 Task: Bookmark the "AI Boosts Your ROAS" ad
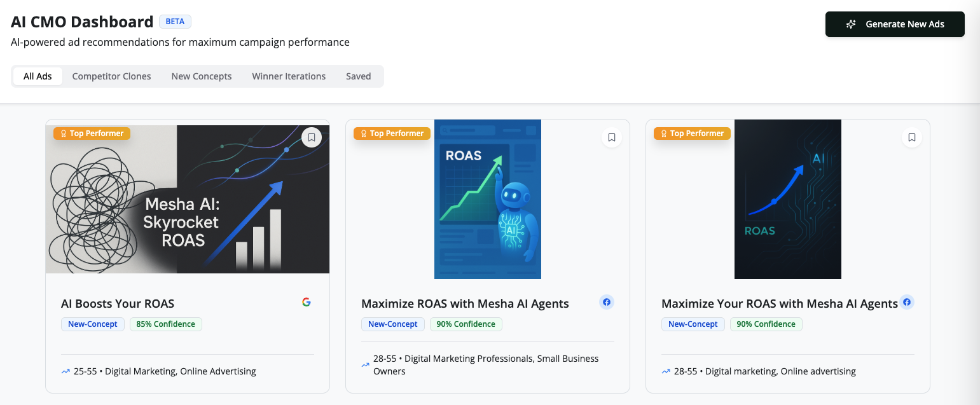pyautogui.click(x=312, y=137)
